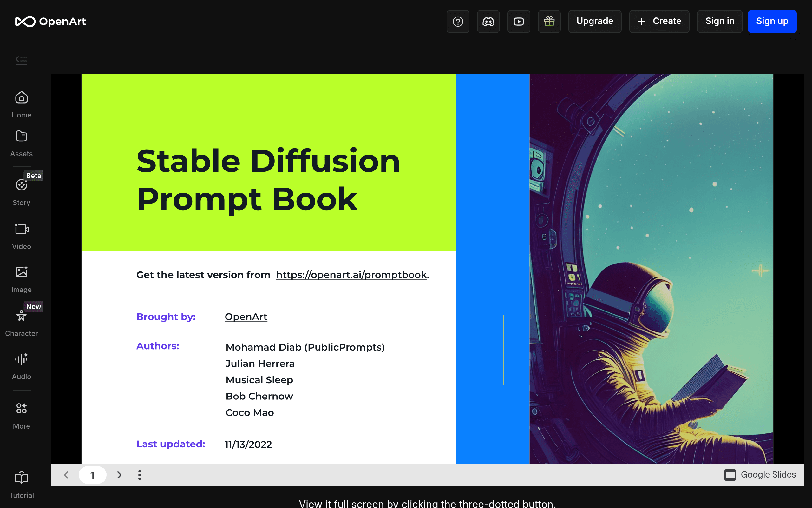Open the Tutorial book icon
The image size is (812, 508).
tap(22, 485)
